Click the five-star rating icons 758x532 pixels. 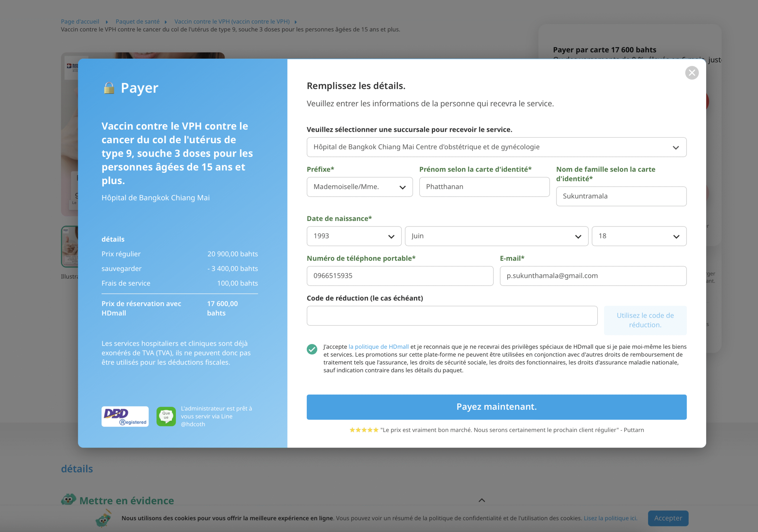point(364,430)
